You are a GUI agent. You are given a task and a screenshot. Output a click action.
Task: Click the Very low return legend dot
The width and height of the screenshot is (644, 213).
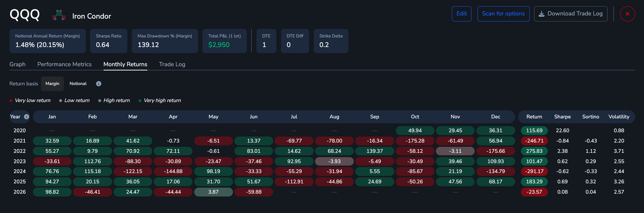11,101
